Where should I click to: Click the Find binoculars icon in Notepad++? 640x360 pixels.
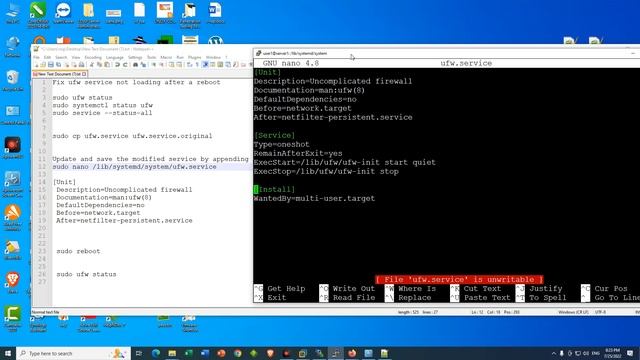tap(136, 64)
